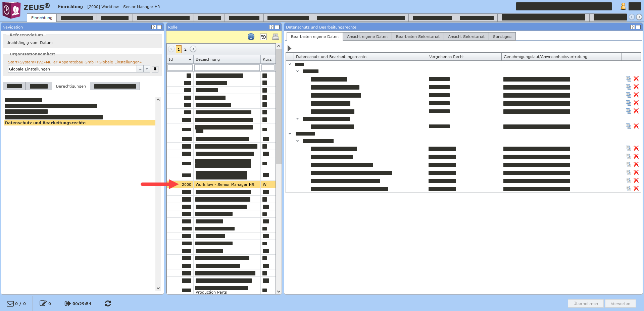
Task: Sort roles by the Id column header
Action: pyautogui.click(x=180, y=59)
